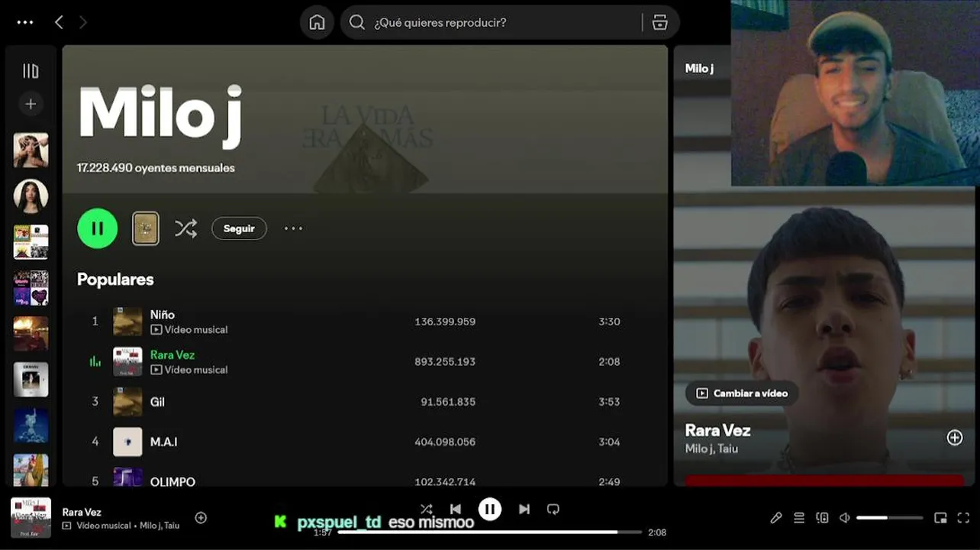Image resolution: width=980 pixels, height=550 pixels.
Task: Click the M.A.I album art thumbnail
Action: pos(127,442)
